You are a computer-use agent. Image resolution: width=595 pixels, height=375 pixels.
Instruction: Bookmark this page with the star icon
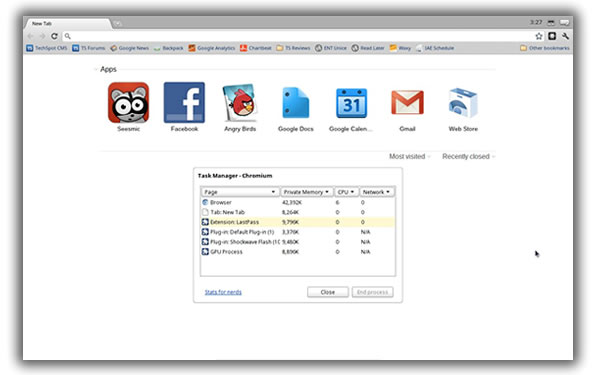(x=539, y=36)
